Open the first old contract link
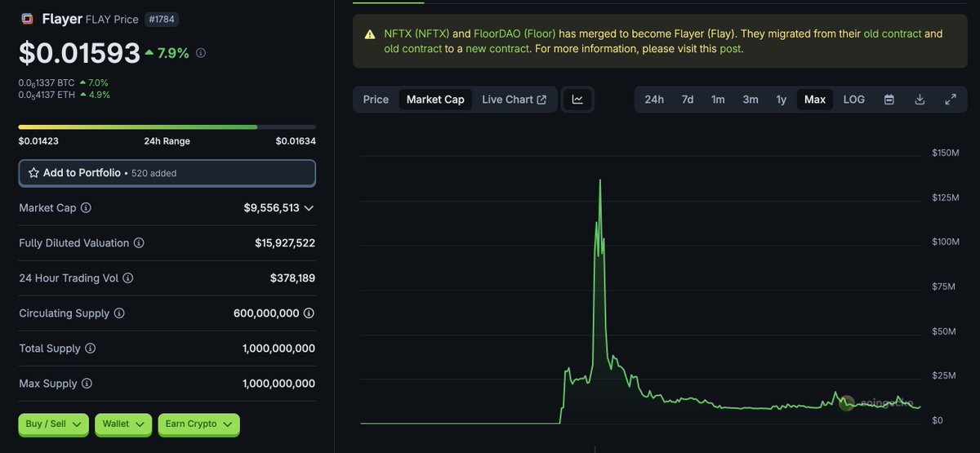This screenshot has width=980, height=453. pyautogui.click(x=893, y=33)
